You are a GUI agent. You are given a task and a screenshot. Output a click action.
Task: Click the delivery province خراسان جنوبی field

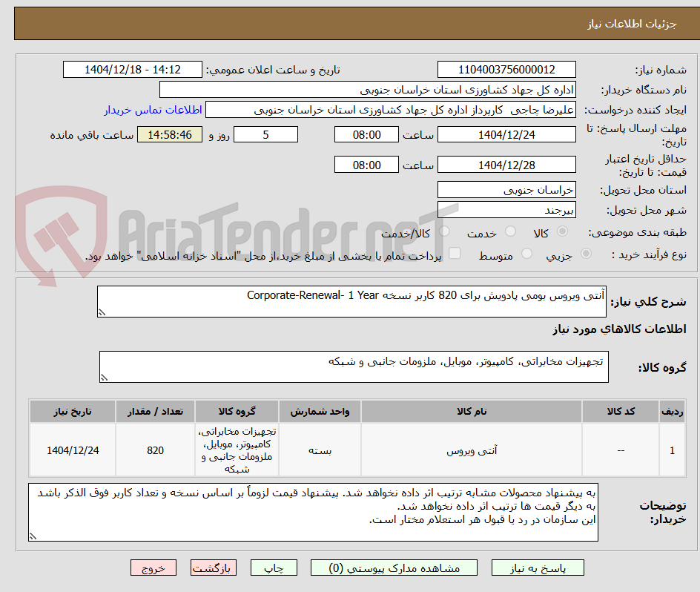pos(506,190)
